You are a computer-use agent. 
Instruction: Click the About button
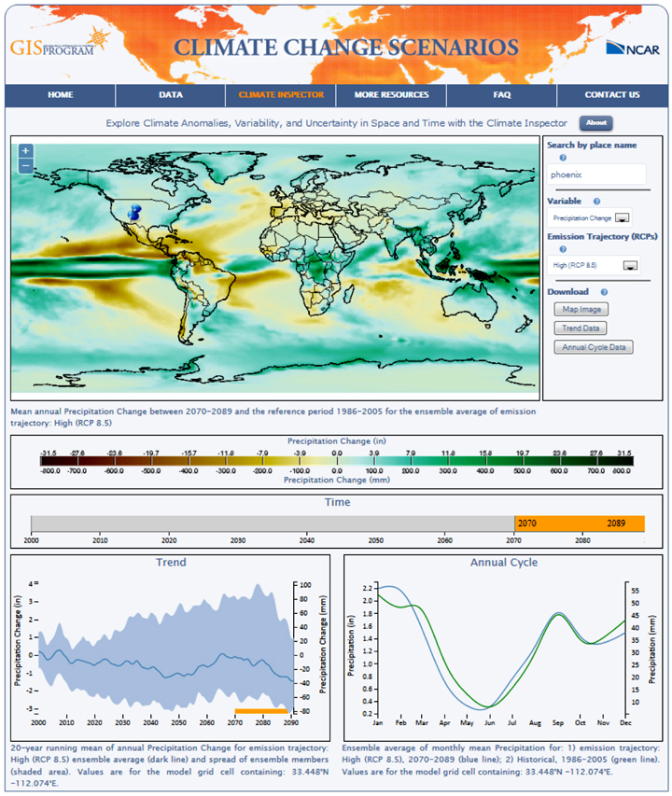point(595,122)
